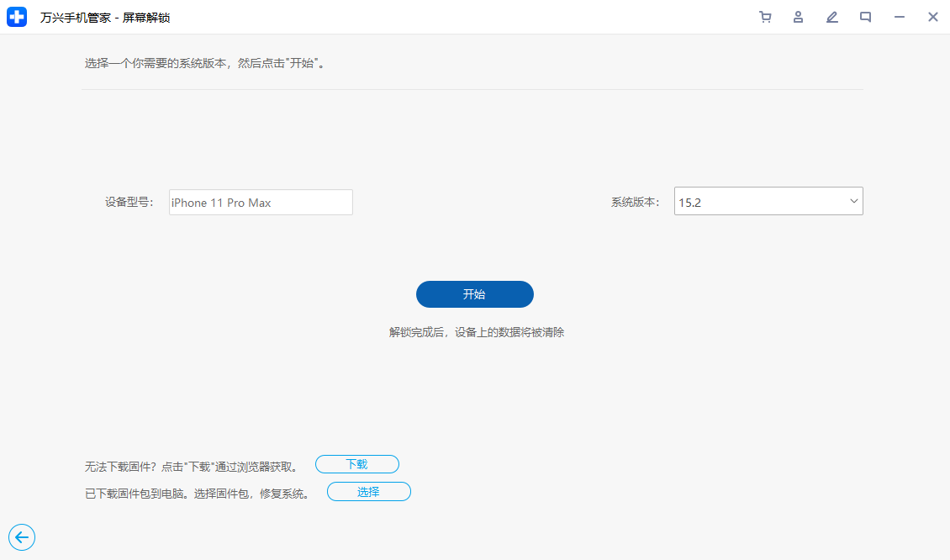Screen dimensions: 950x560
Task: Click the back arrow to return
Action: click(x=22, y=537)
